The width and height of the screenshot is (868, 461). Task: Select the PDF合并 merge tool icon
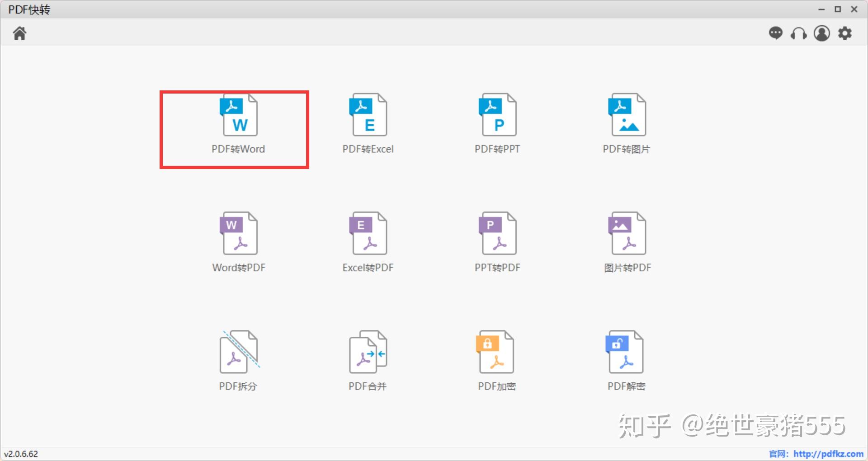point(368,352)
